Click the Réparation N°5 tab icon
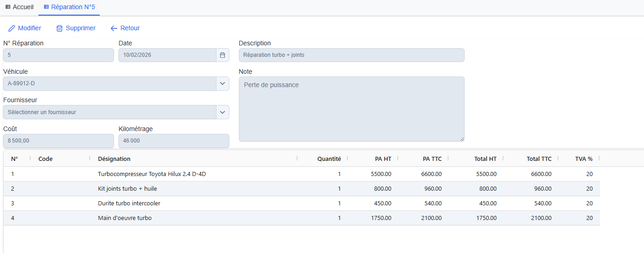 46,7
